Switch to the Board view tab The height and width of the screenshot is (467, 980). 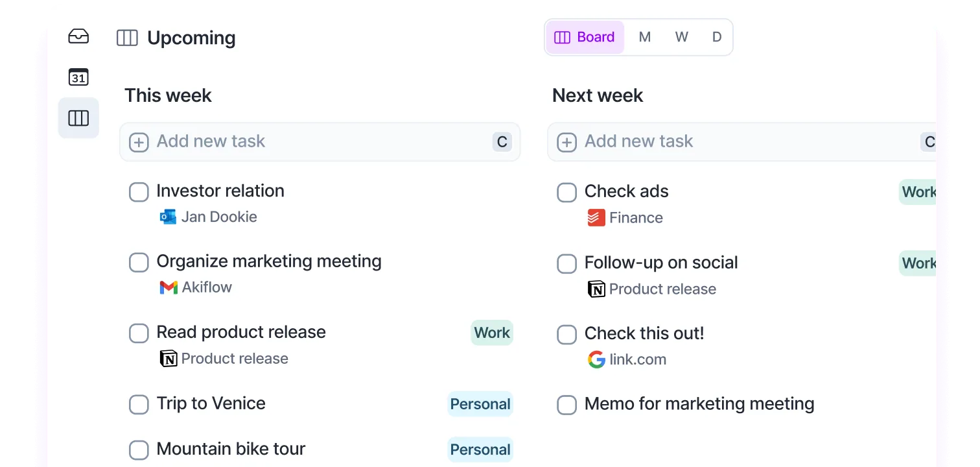tap(585, 37)
